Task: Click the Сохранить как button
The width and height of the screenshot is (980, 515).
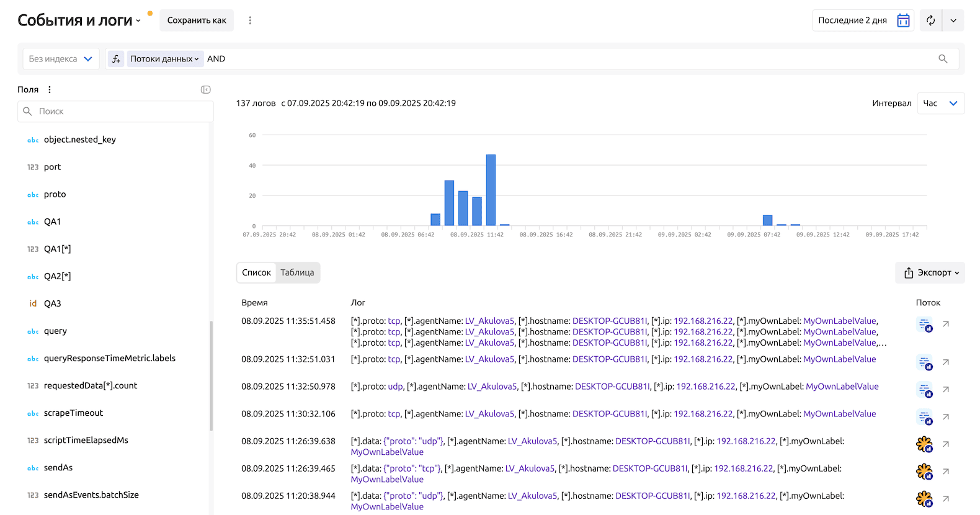Action: point(197,20)
